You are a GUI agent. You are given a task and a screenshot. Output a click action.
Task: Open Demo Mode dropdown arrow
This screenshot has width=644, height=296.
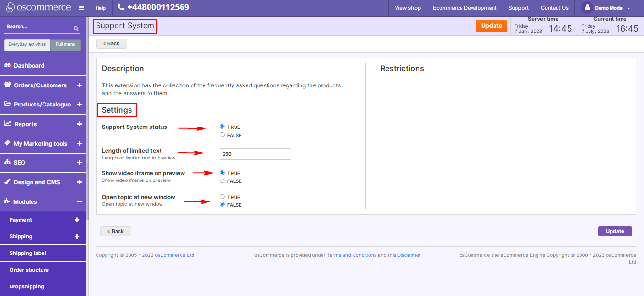pos(628,8)
